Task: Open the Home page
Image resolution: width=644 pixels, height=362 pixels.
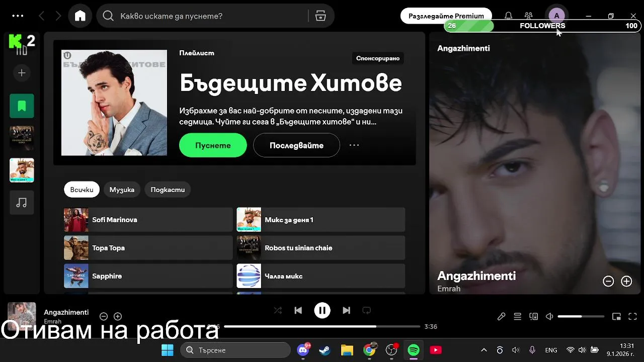Action: point(80,16)
